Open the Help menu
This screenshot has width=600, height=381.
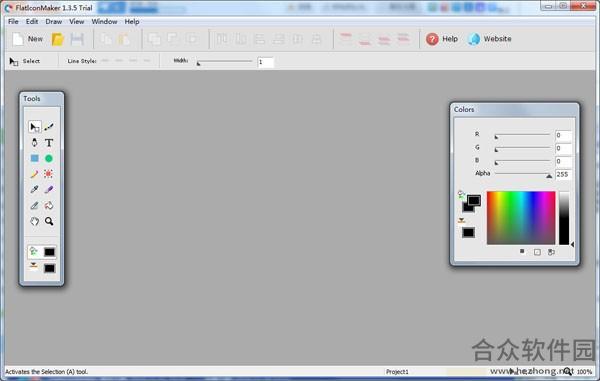(132, 21)
